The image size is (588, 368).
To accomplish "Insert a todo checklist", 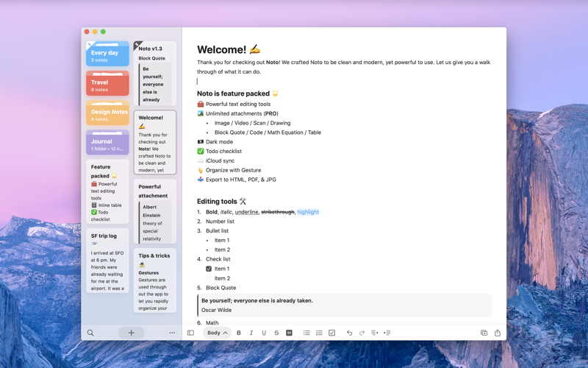I will (x=332, y=333).
